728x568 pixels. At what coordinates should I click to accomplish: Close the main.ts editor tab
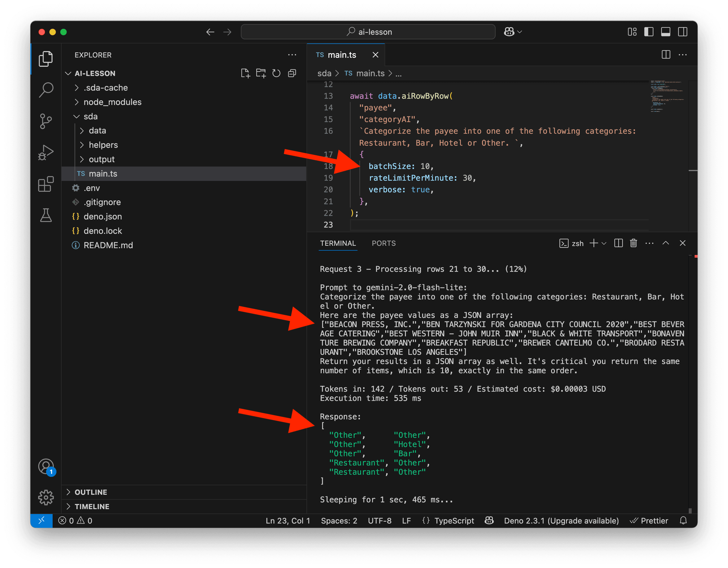pos(375,55)
